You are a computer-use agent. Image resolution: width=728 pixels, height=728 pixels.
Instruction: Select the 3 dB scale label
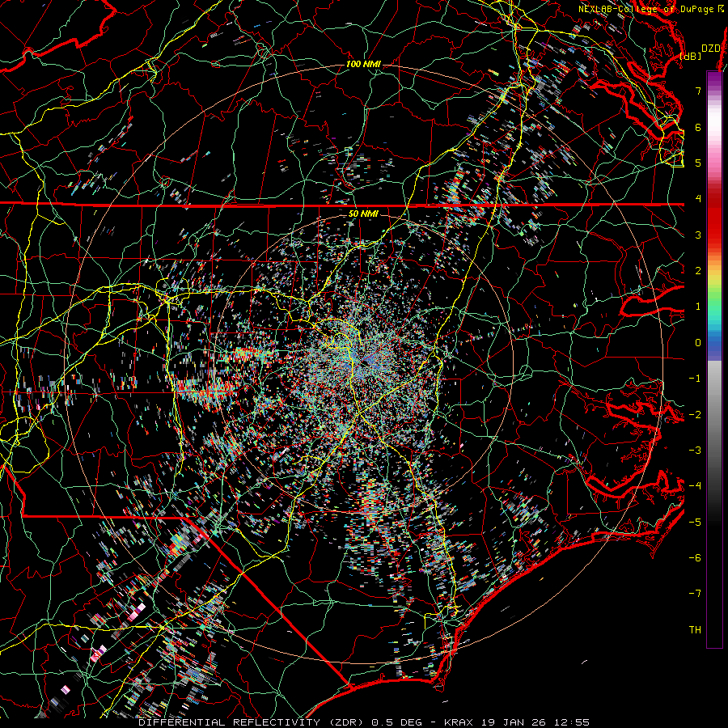[698, 235]
